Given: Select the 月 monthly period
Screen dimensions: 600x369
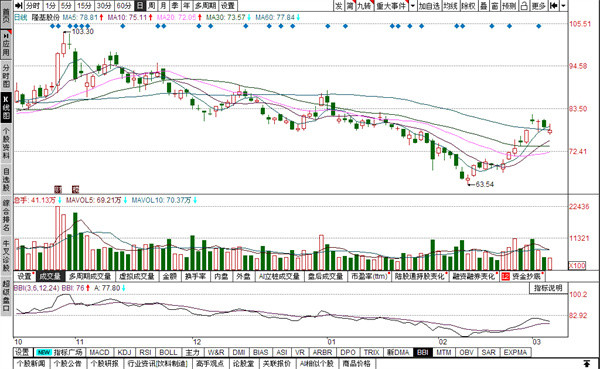Looking at the screenshot, I should tap(163, 6).
